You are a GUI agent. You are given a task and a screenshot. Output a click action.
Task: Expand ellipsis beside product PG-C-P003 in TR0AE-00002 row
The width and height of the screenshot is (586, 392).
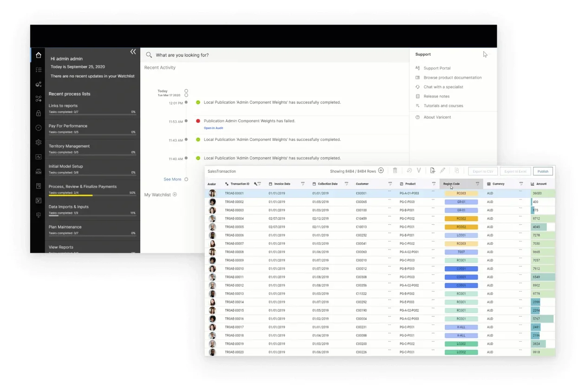click(x=433, y=200)
